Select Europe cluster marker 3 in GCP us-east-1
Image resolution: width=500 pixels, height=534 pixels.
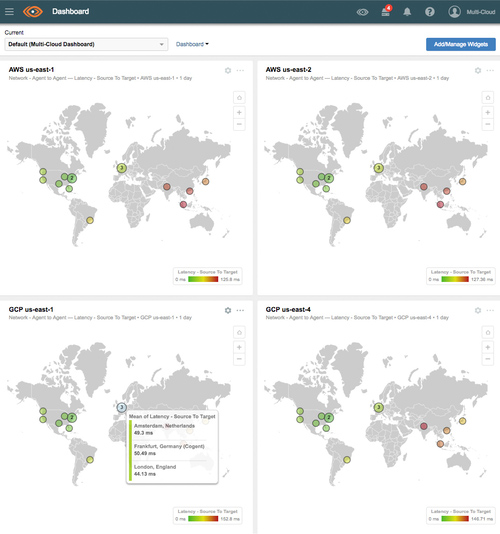tap(122, 407)
